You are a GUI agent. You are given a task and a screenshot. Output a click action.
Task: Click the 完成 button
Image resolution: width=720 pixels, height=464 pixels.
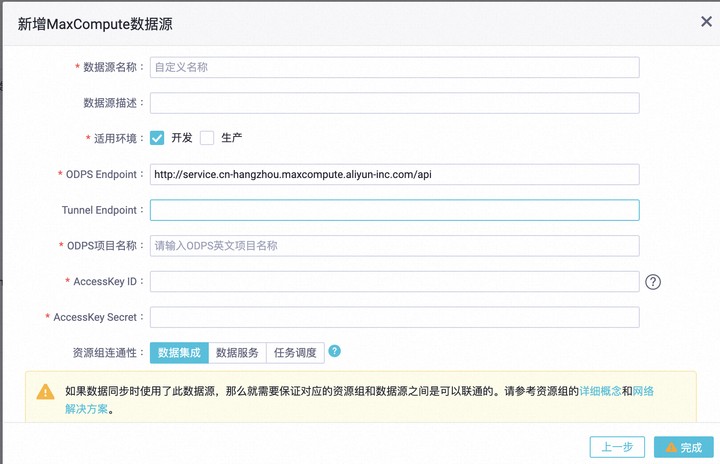tap(684, 447)
